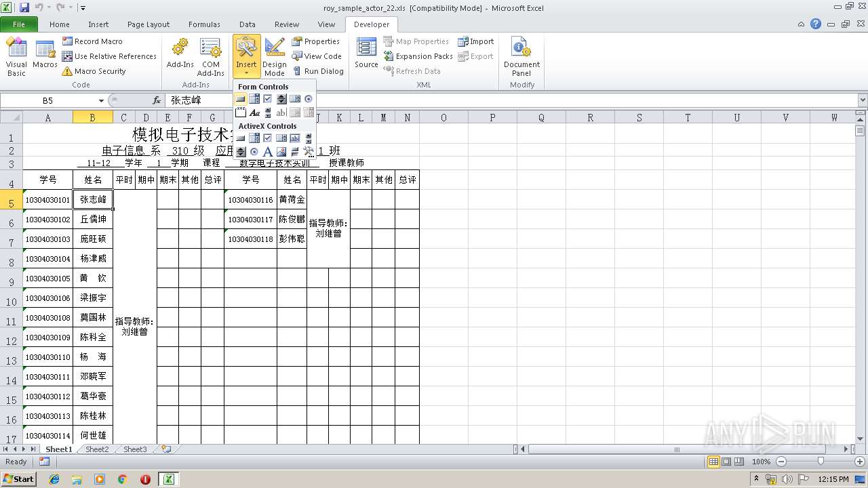The width and height of the screenshot is (868, 488).
Task: Open Customize Quick Access Toolbar dropdown
Action: (x=83, y=8)
